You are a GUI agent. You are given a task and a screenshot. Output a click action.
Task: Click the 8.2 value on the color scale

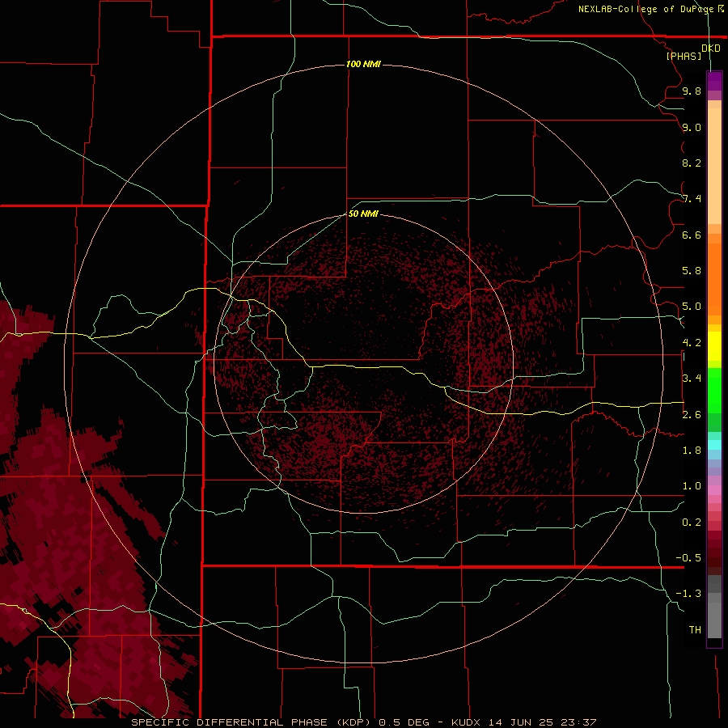692,163
